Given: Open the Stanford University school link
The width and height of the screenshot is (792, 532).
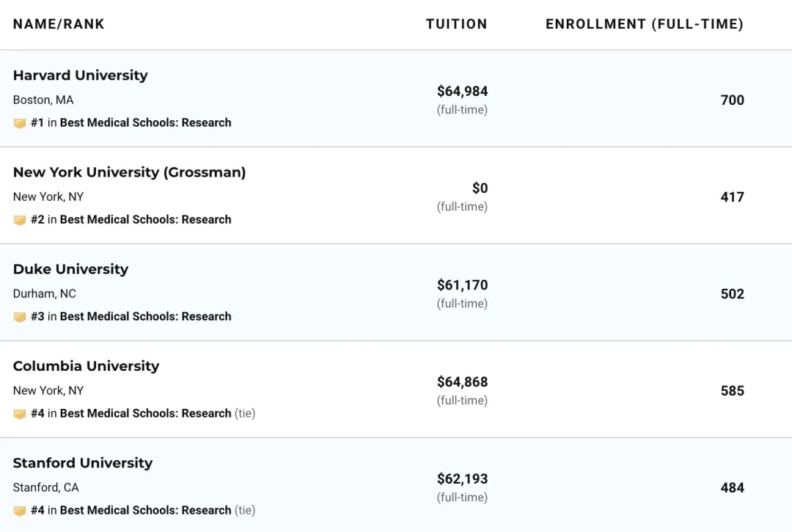Looking at the screenshot, I should (83, 463).
